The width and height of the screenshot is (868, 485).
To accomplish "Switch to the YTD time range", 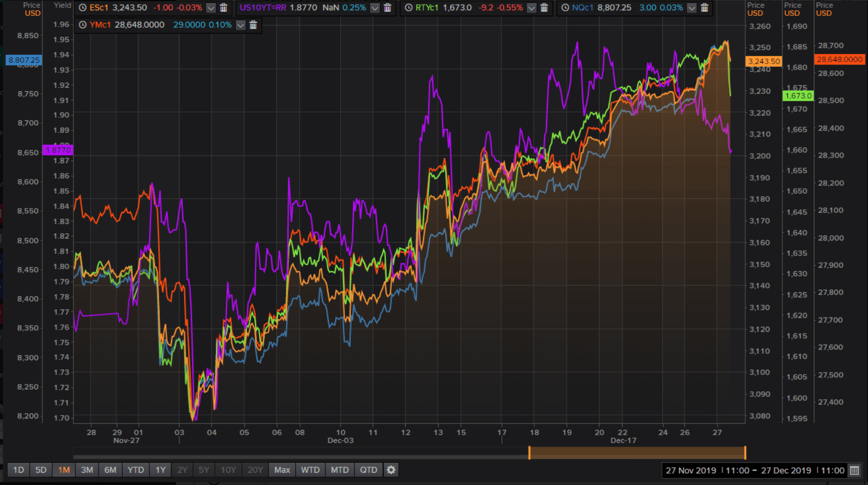I will 136,470.
